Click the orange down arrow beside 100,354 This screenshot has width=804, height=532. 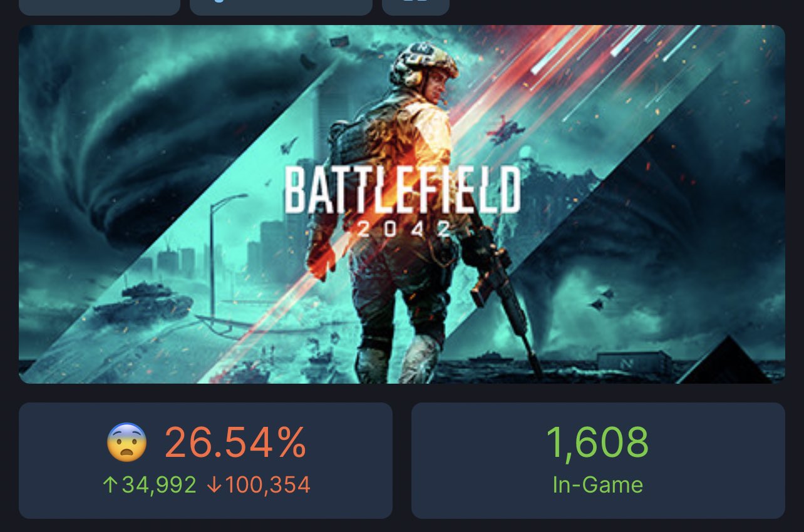click(214, 484)
